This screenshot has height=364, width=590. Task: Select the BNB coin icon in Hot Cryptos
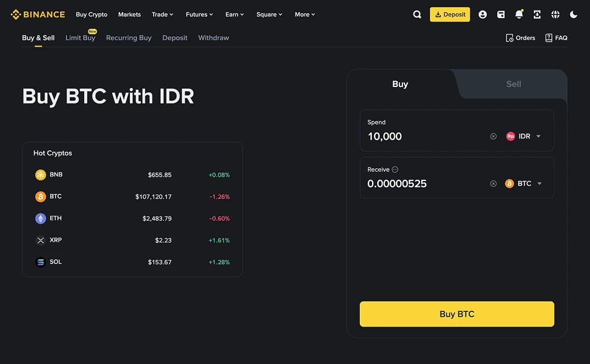pos(40,174)
